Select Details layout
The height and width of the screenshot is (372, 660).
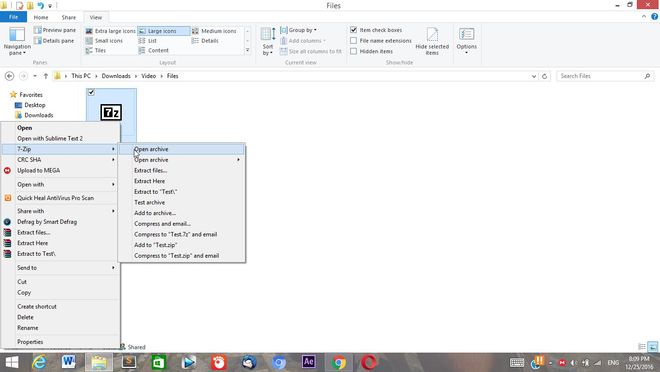(x=205, y=41)
